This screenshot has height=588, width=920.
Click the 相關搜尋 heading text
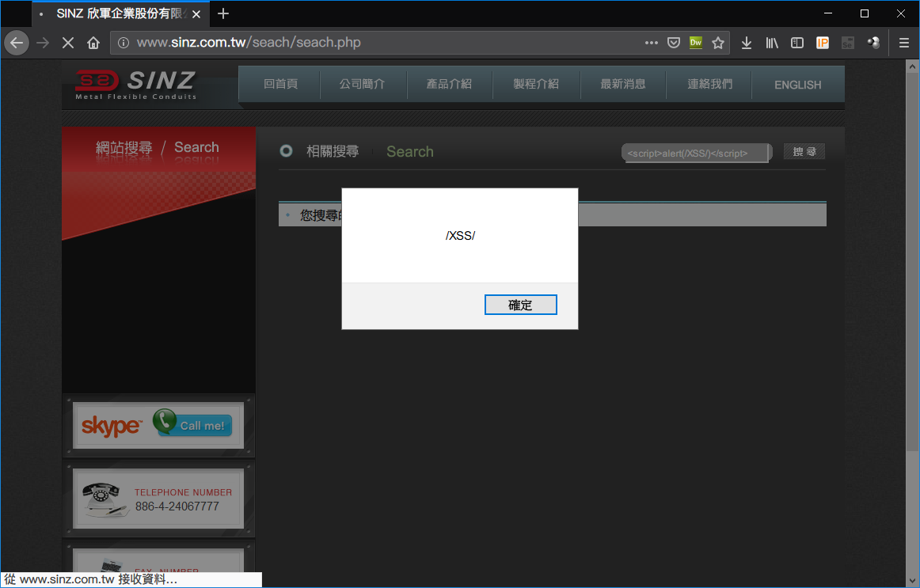click(x=332, y=152)
